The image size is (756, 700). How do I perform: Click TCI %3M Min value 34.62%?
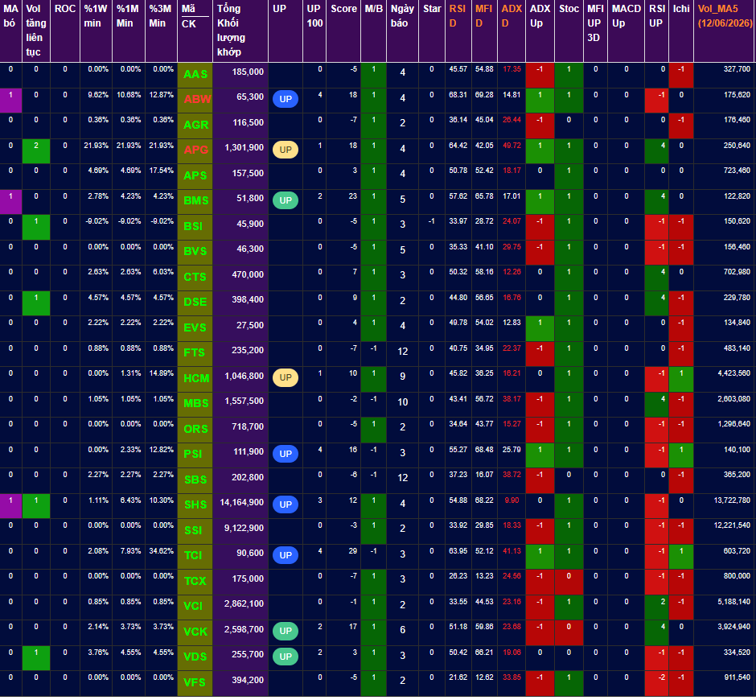(x=161, y=551)
